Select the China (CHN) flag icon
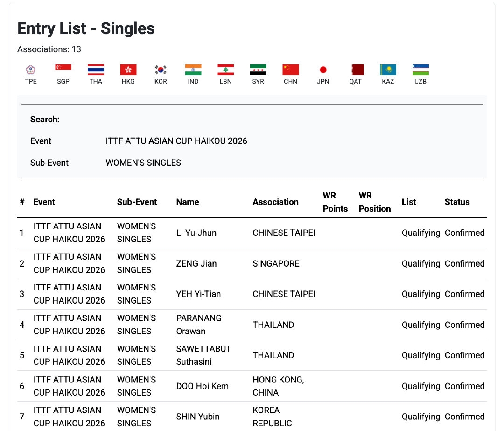This screenshot has width=504, height=431. (x=290, y=70)
